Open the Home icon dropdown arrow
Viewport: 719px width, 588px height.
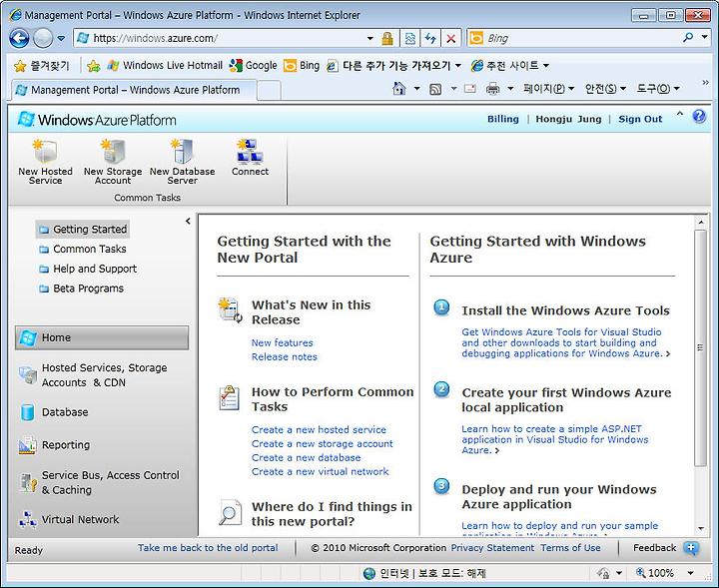click(416, 89)
